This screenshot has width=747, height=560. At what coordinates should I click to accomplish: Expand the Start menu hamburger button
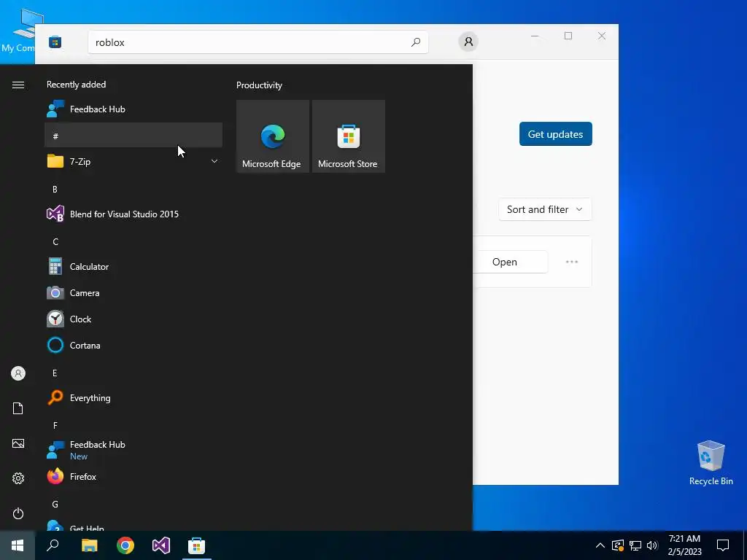tap(18, 85)
